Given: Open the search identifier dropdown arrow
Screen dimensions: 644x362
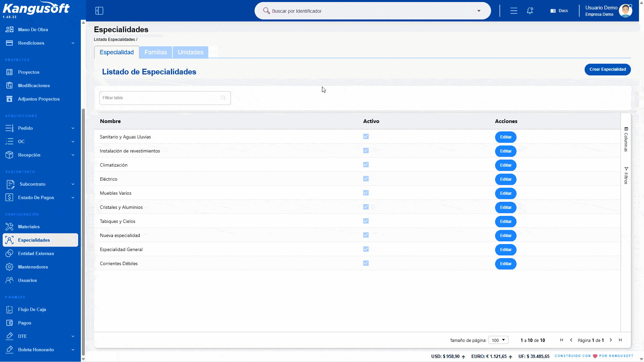Looking at the screenshot, I should coord(479,11).
